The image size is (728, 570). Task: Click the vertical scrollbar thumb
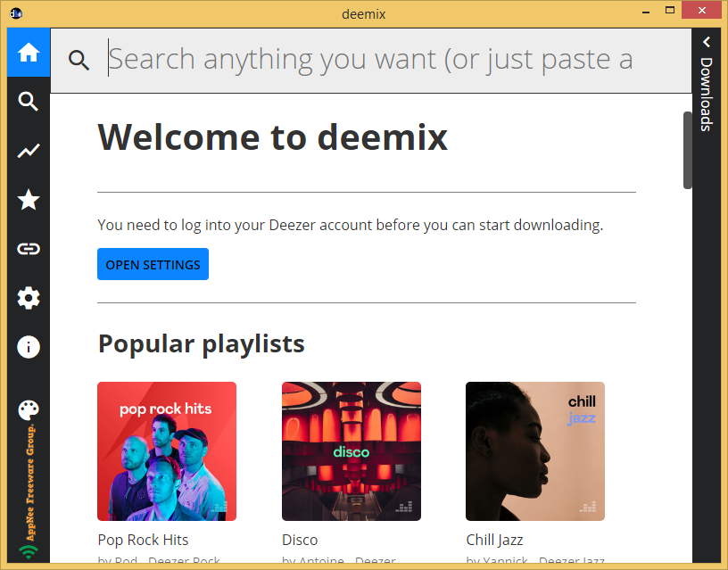(x=687, y=151)
